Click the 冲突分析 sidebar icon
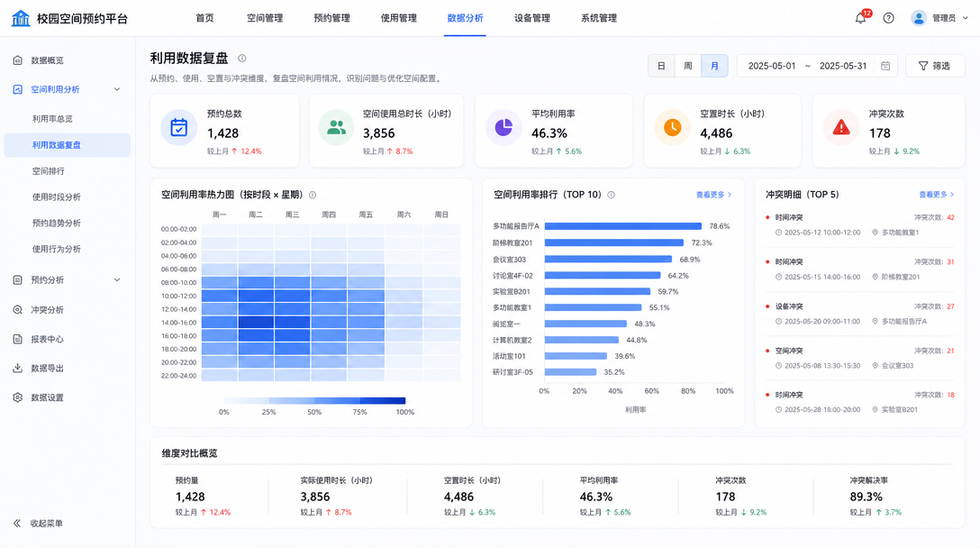 (17, 310)
